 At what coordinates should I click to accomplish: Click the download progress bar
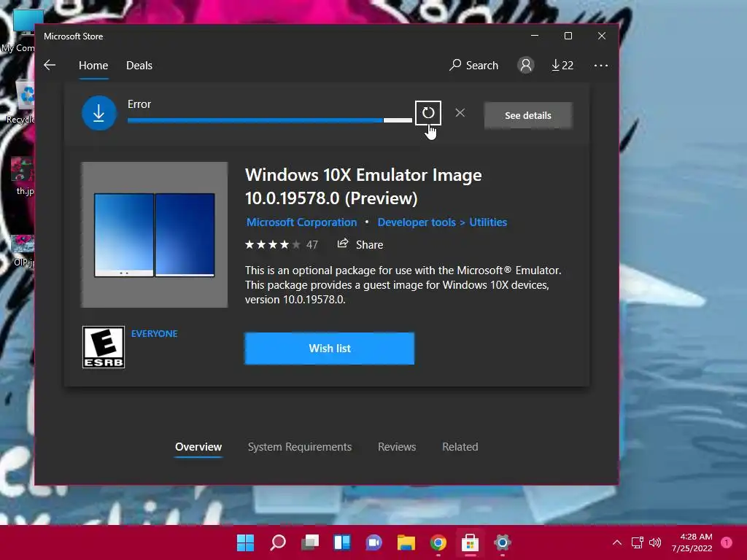click(270, 120)
